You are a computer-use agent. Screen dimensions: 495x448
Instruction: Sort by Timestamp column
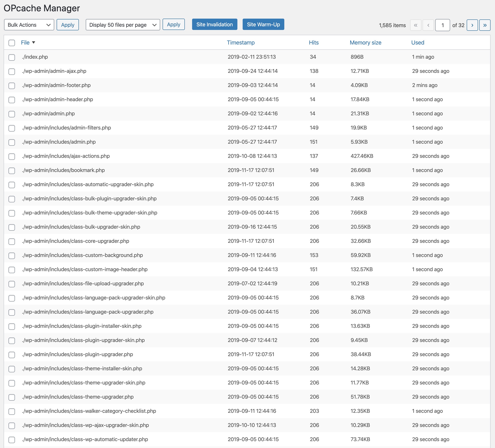point(241,42)
